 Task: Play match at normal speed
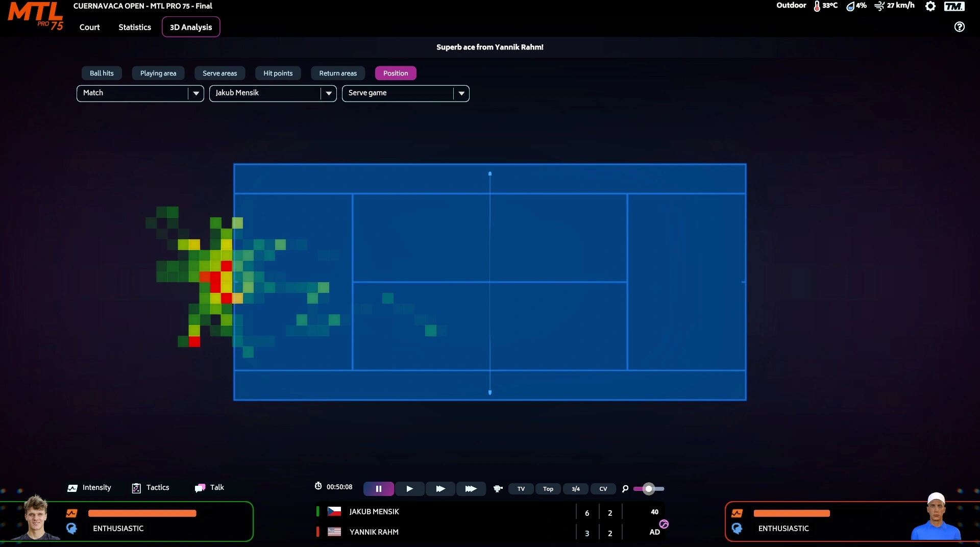click(x=409, y=489)
